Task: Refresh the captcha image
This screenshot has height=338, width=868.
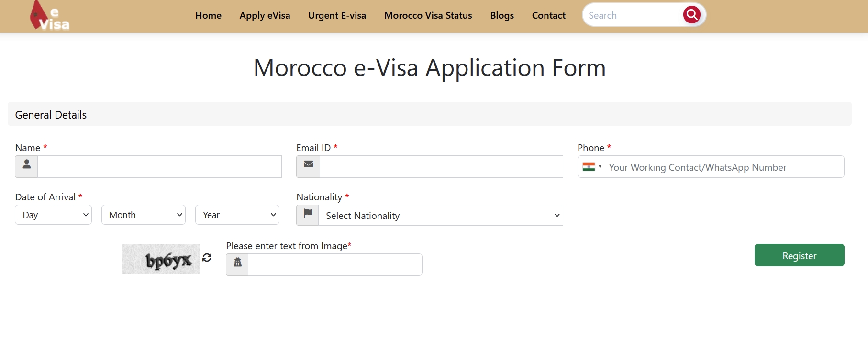Action: coord(207,258)
